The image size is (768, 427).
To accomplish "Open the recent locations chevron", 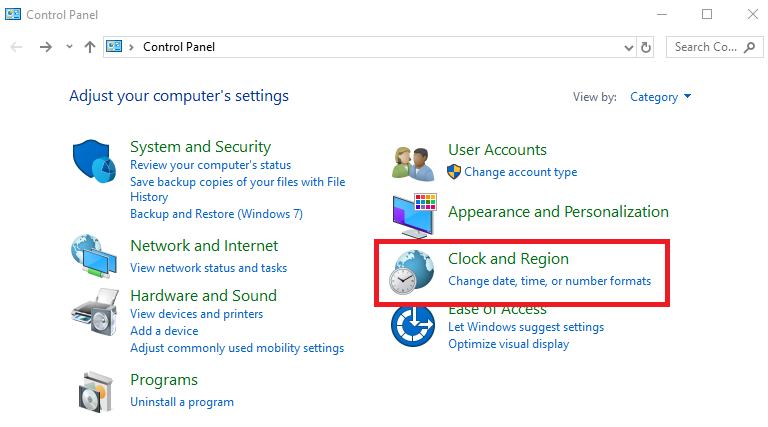I will [x=69, y=47].
